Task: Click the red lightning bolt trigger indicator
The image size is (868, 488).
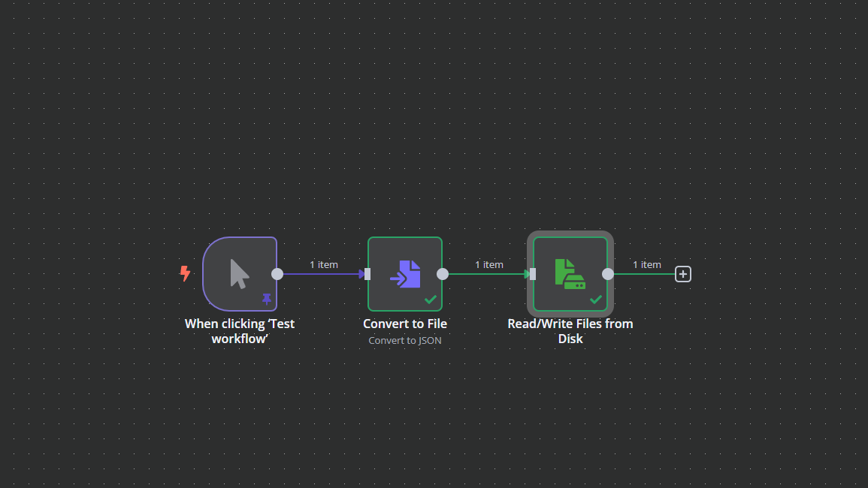Action: [x=185, y=273]
